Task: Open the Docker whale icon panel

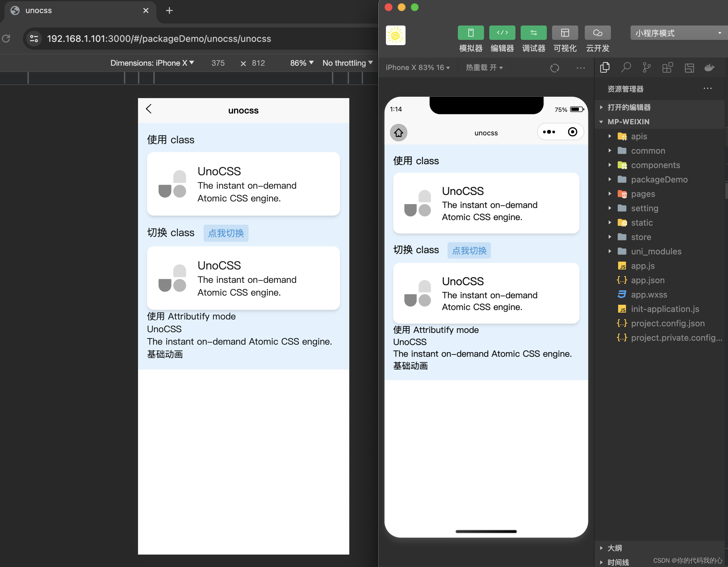Action: tap(709, 68)
